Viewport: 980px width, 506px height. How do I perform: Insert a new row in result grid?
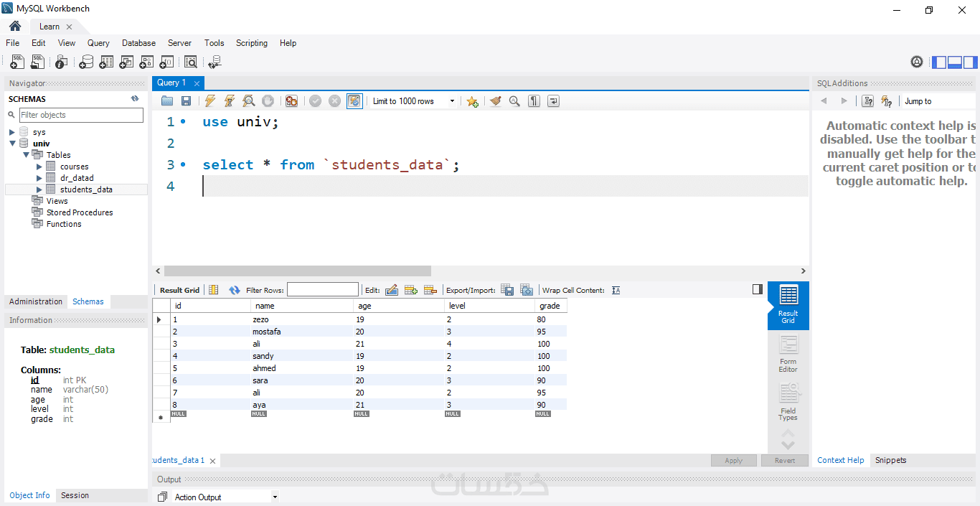(411, 290)
